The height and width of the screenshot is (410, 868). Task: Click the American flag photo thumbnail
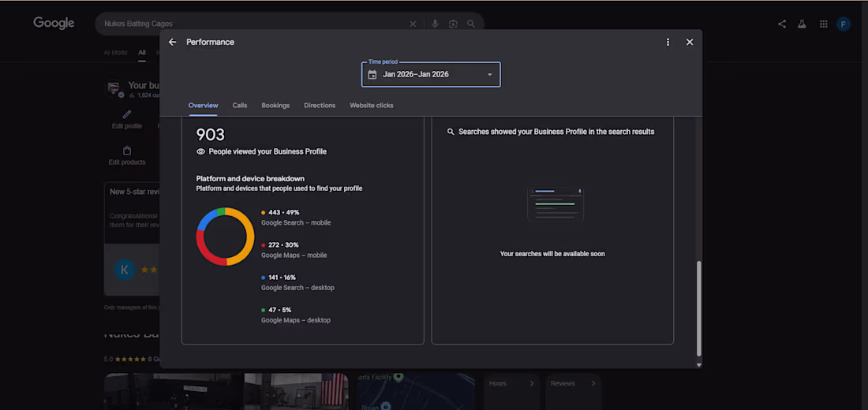click(296, 391)
